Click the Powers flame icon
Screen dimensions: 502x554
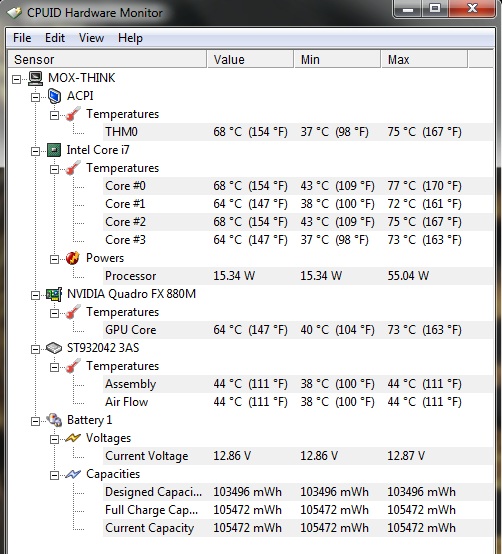point(73,258)
